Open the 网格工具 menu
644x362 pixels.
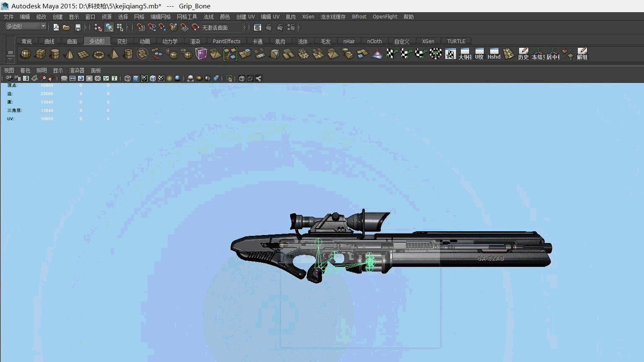tap(187, 17)
